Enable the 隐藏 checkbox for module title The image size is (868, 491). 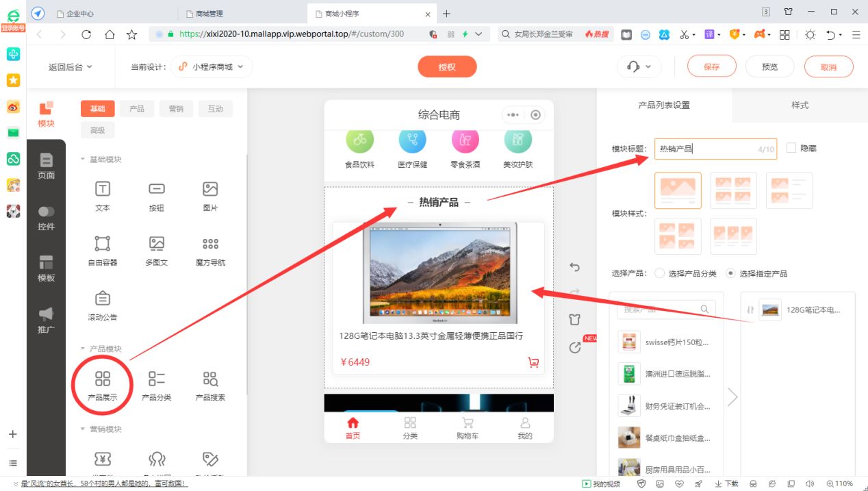(791, 148)
